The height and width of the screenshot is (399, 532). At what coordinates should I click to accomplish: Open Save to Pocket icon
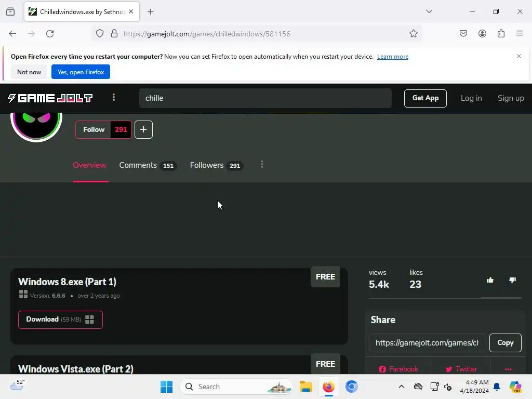point(463,34)
